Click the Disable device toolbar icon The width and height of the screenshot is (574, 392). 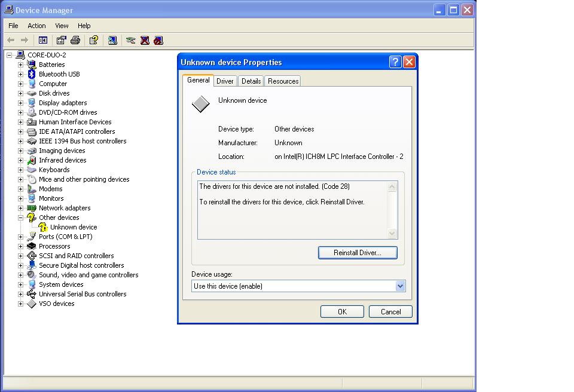click(158, 40)
